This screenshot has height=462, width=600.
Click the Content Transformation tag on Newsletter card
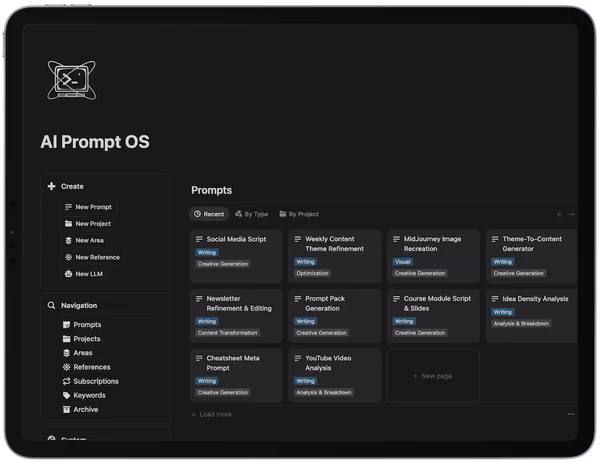227,333
